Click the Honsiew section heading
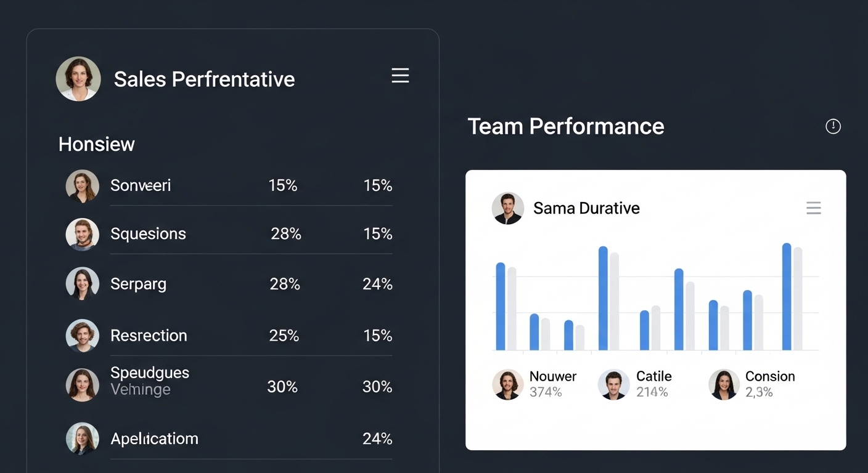This screenshot has width=868, height=473. click(97, 144)
